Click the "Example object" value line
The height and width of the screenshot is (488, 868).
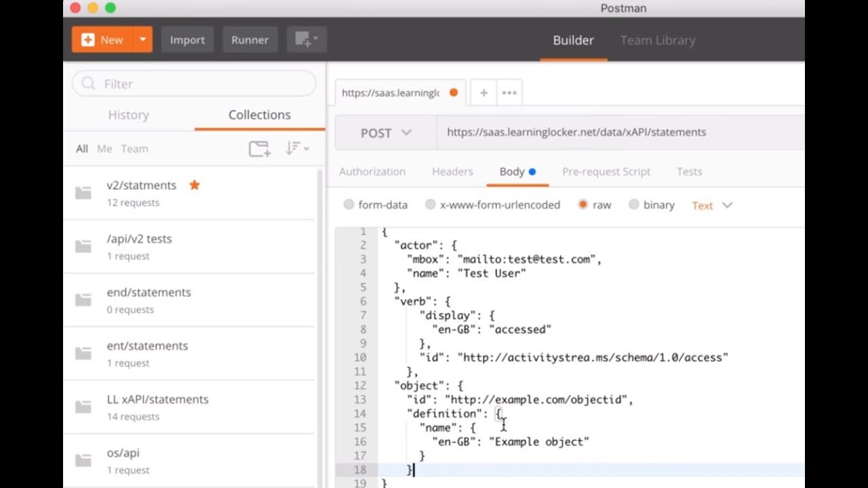(511, 442)
